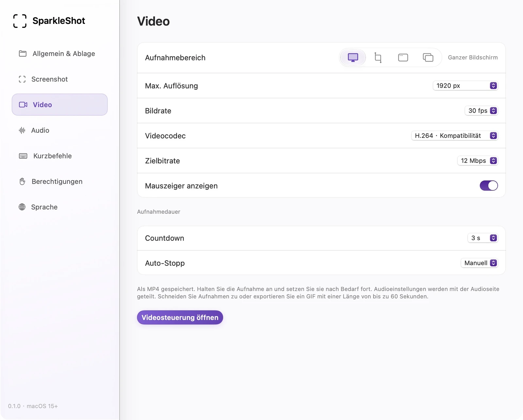Image resolution: width=523 pixels, height=420 pixels.
Task: Open the Videocodec H.264 dropdown
Action: point(454,136)
